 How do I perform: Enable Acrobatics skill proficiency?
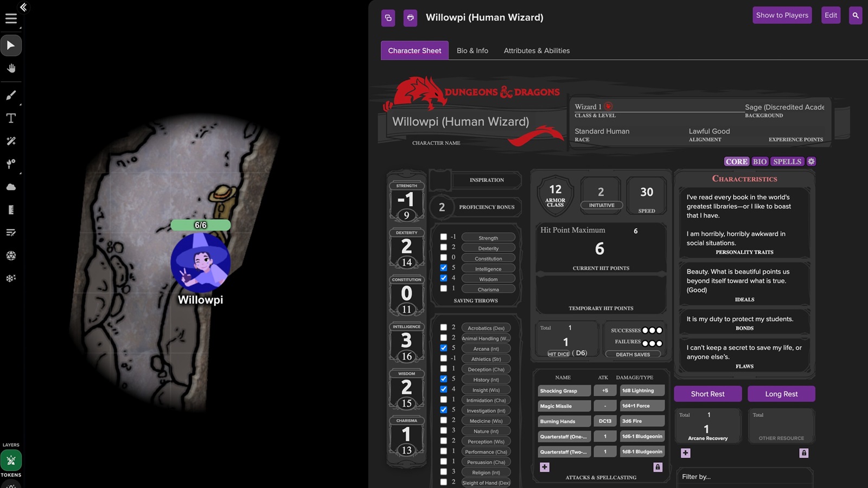pos(443,328)
